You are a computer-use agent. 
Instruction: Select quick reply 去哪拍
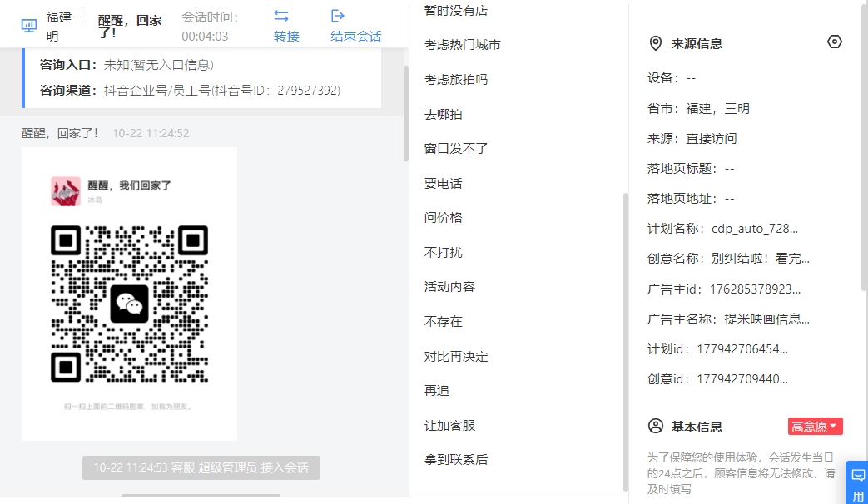[443, 115]
